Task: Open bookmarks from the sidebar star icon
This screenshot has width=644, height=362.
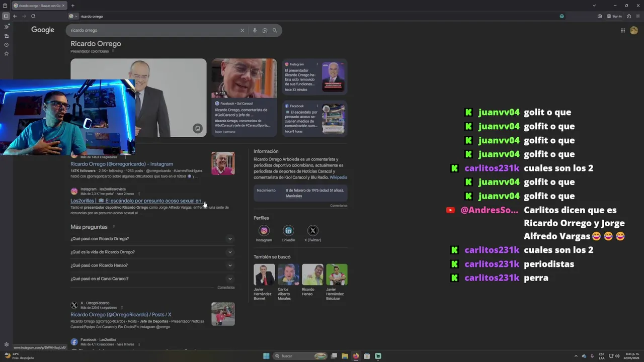Action: click(6, 54)
